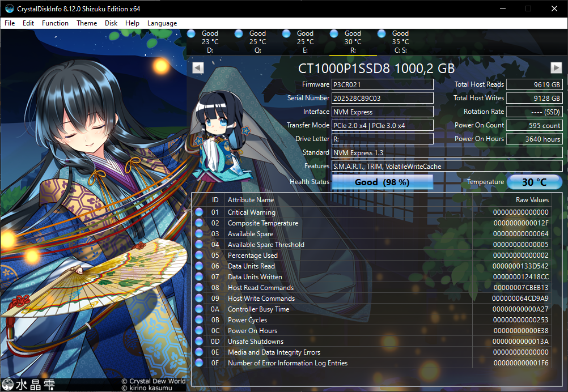Click status orb for Critical Warning row
Screen dimensions: 568x392
[x=199, y=212]
